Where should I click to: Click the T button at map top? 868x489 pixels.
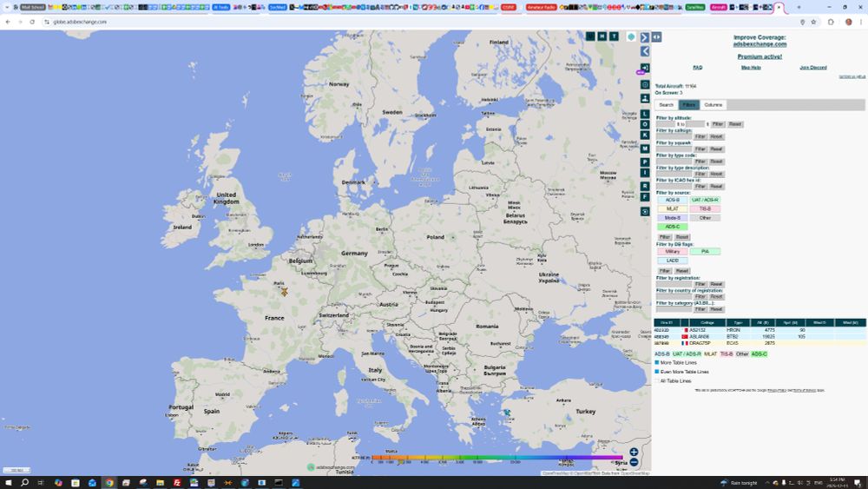pos(614,36)
